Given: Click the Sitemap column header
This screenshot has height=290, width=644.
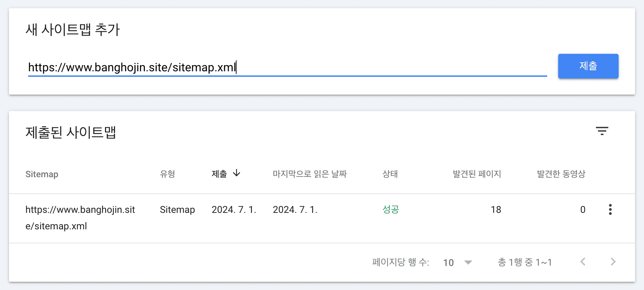Looking at the screenshot, I should pos(42,174).
